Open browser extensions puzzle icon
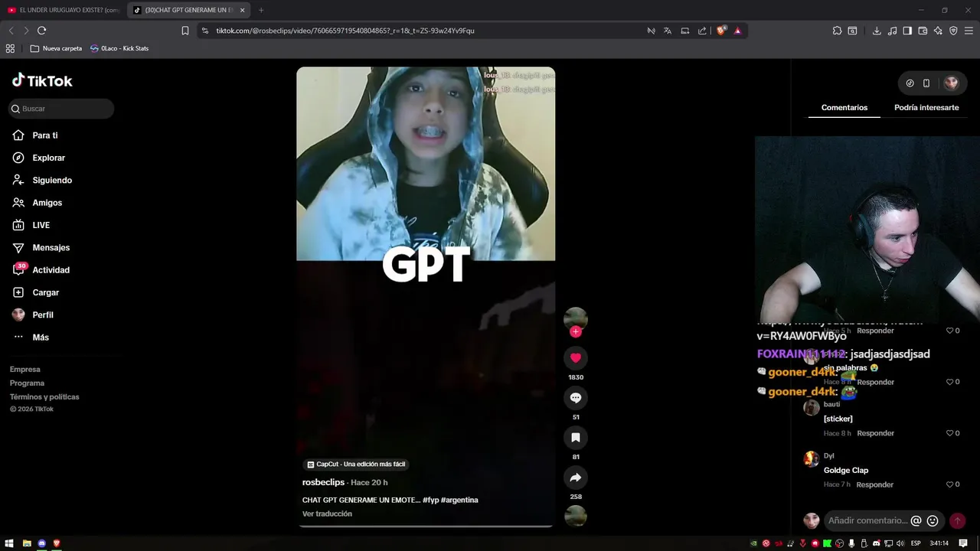The image size is (980, 551). point(837,31)
